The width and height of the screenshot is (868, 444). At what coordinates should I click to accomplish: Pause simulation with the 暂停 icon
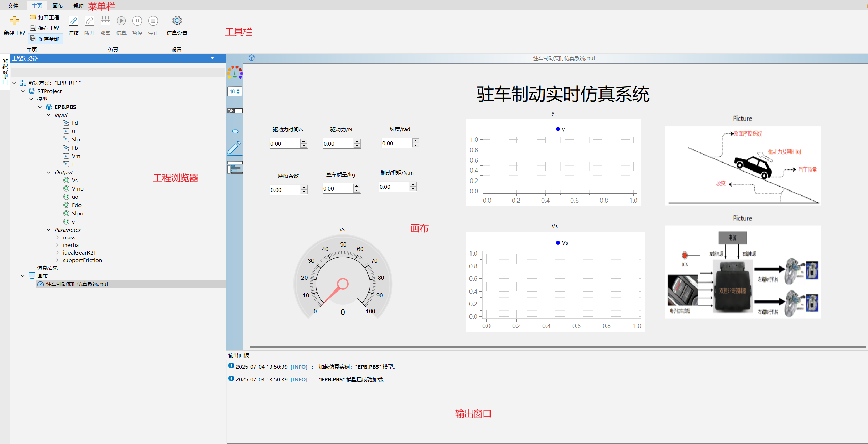point(137,21)
